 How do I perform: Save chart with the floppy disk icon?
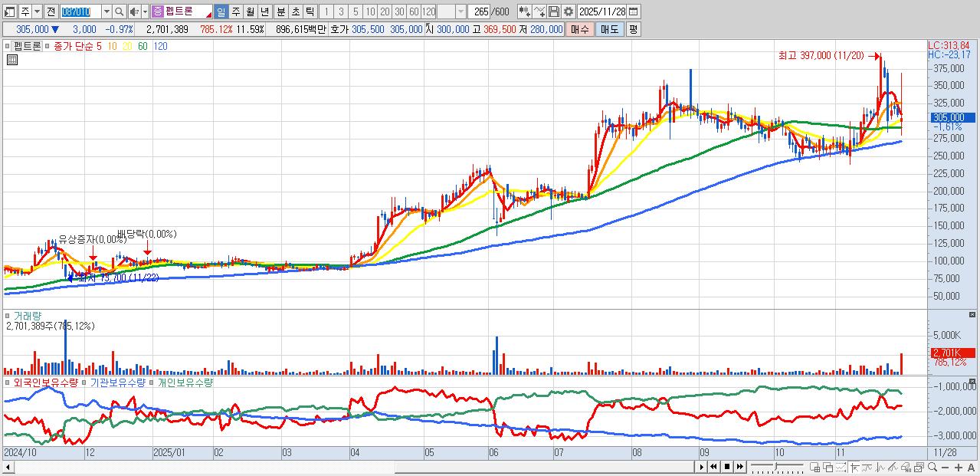point(554,11)
